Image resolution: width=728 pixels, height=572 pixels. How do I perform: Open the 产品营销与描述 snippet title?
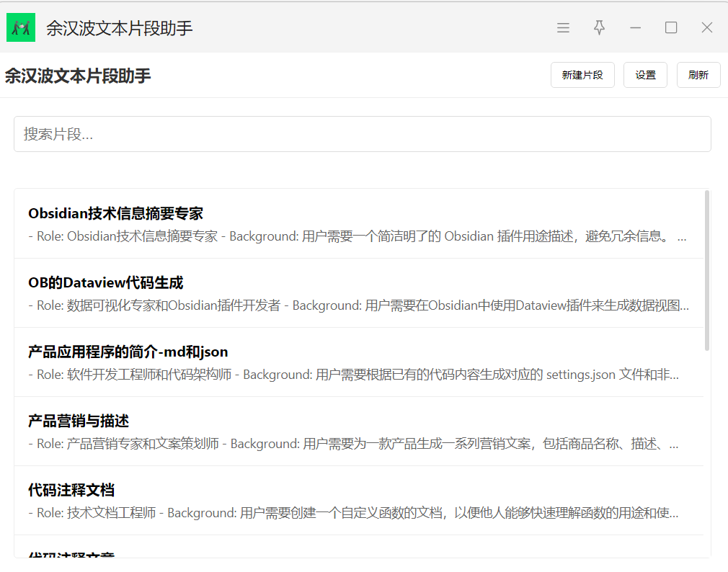pyautogui.click(x=79, y=421)
